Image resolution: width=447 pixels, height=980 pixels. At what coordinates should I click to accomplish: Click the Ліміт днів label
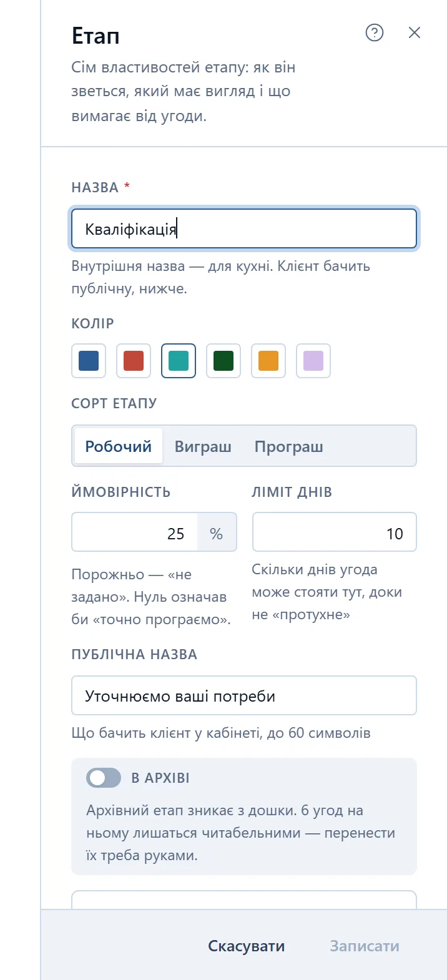pyautogui.click(x=292, y=492)
